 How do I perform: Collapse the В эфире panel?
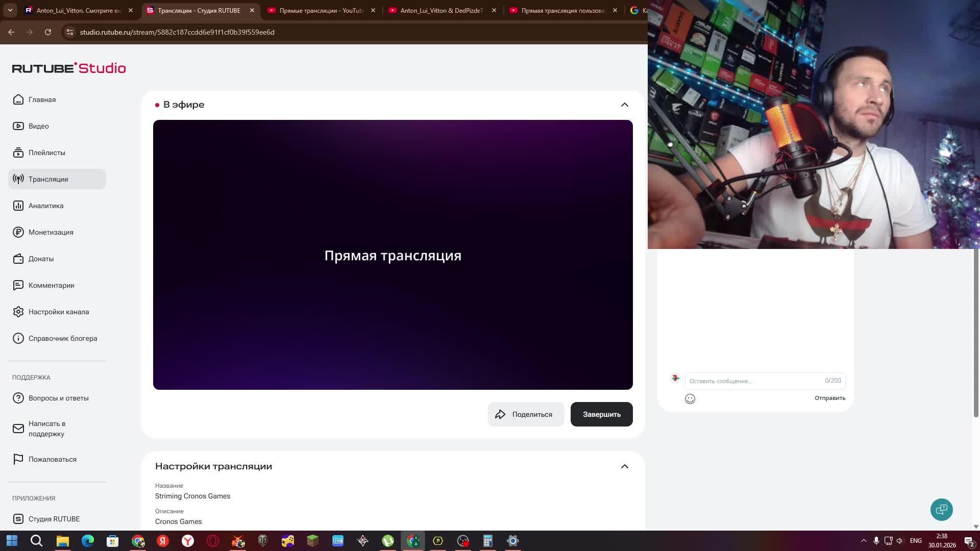coord(624,105)
